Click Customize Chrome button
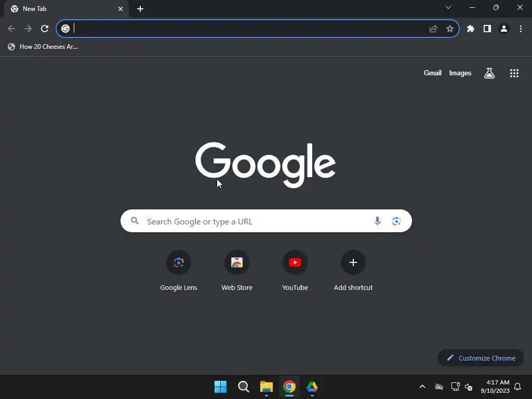The image size is (532, 399). coord(481,358)
